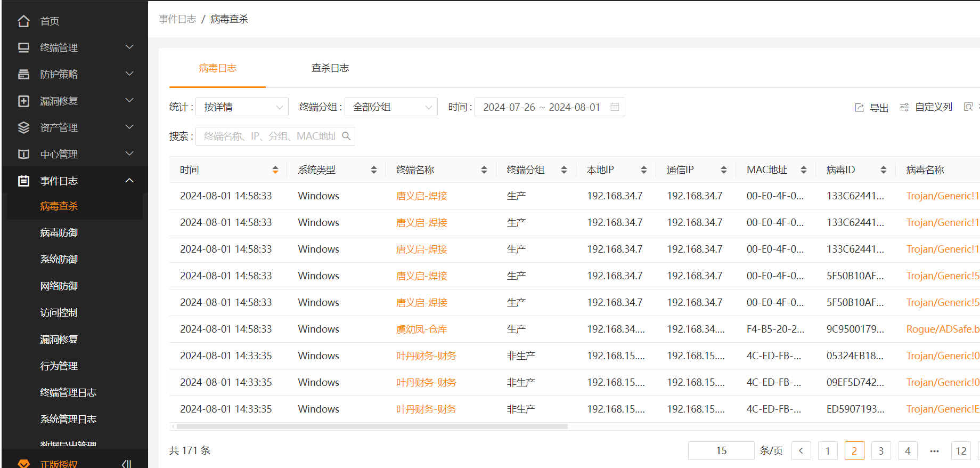Click the calendar icon in date range
This screenshot has height=468, width=980.
point(615,107)
